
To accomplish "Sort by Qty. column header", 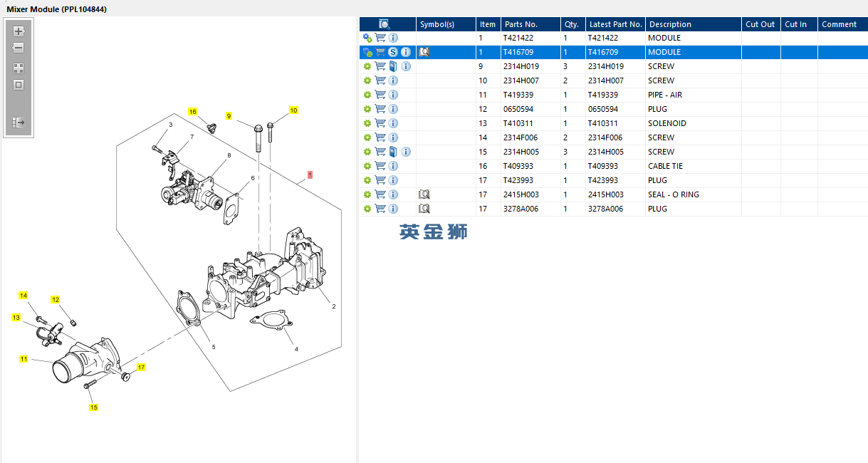I will point(572,24).
